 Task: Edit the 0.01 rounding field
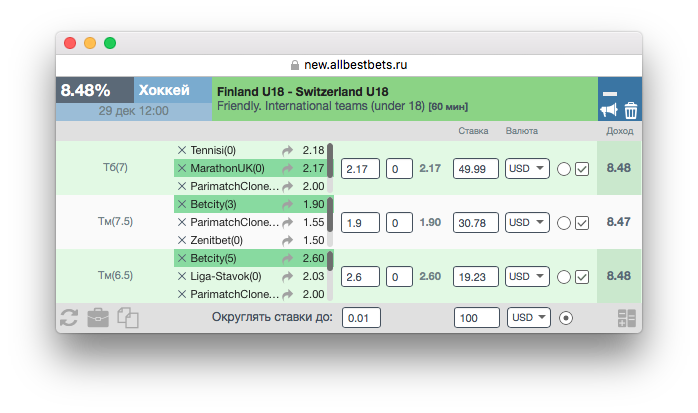[361, 318]
